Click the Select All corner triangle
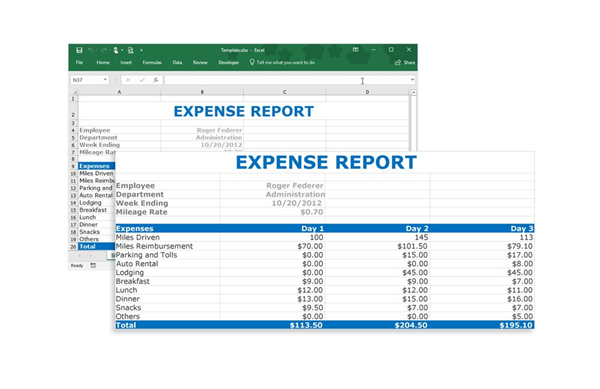 (x=75, y=92)
